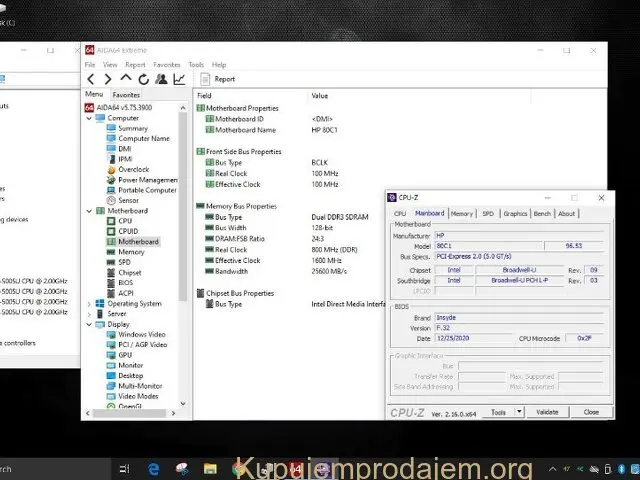This screenshot has height=480, width=640.
Task: Open the user/manage icon in AIDA64 toolbar
Action: point(161,79)
